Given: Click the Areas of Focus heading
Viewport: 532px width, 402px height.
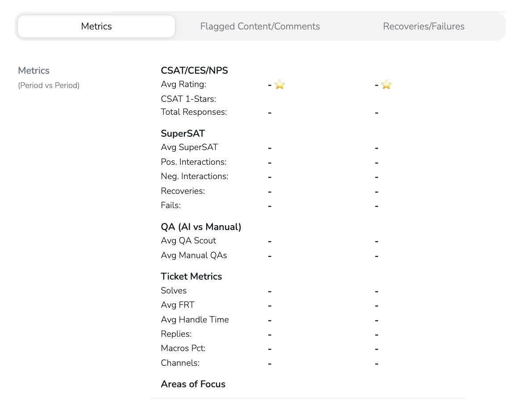Looking at the screenshot, I should pyautogui.click(x=193, y=384).
